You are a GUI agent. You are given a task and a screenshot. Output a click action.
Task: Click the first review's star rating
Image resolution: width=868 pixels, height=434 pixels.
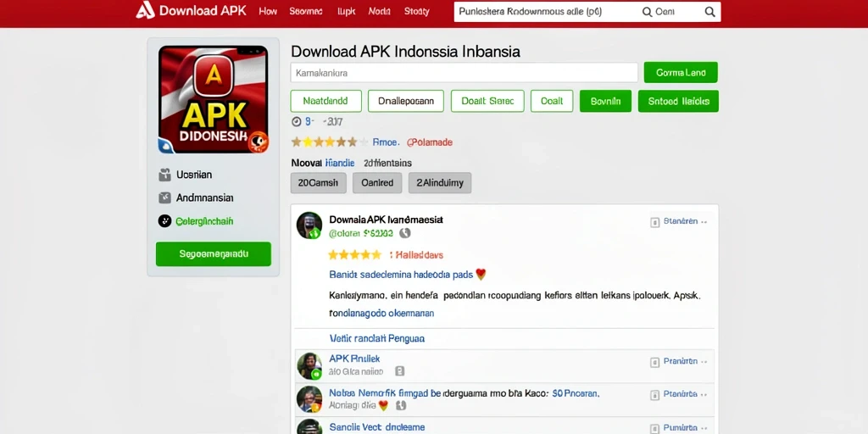pos(355,255)
